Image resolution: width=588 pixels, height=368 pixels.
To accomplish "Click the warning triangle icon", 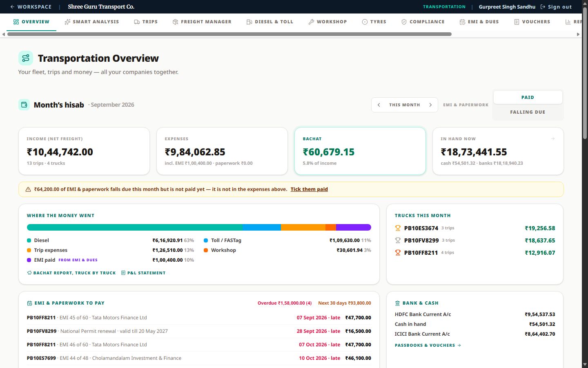I will tap(28, 189).
